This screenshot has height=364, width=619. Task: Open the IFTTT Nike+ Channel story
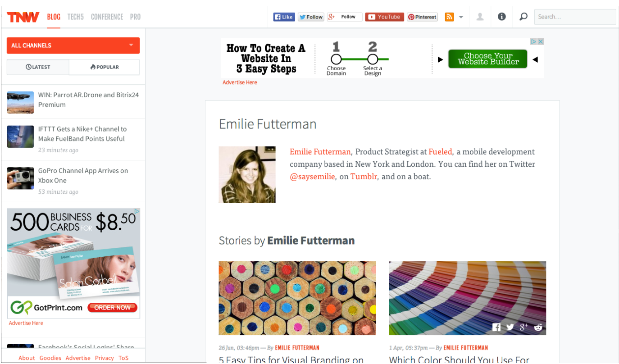(x=82, y=134)
